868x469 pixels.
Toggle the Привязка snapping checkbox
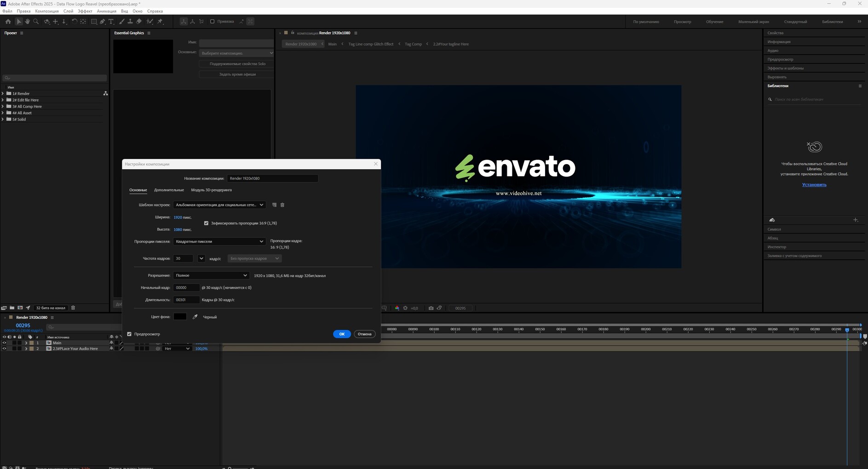(212, 22)
